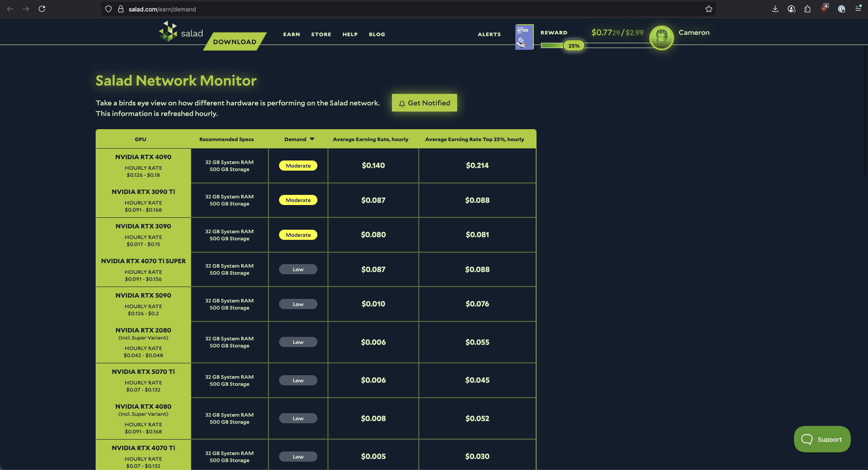Image resolution: width=868 pixels, height=470 pixels.
Task: View site security lock info
Action: tap(120, 9)
